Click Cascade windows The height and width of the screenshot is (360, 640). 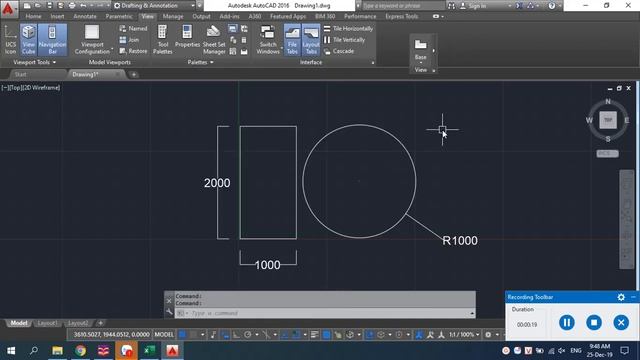tap(339, 51)
